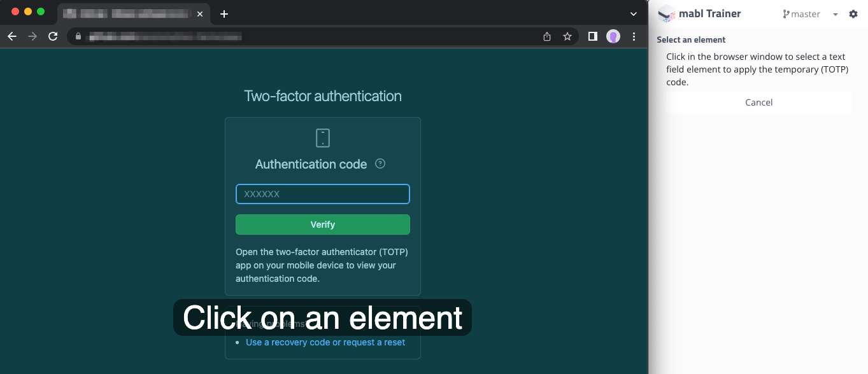Bookmark the page with star icon
Screen dimensions: 868x374
567,37
